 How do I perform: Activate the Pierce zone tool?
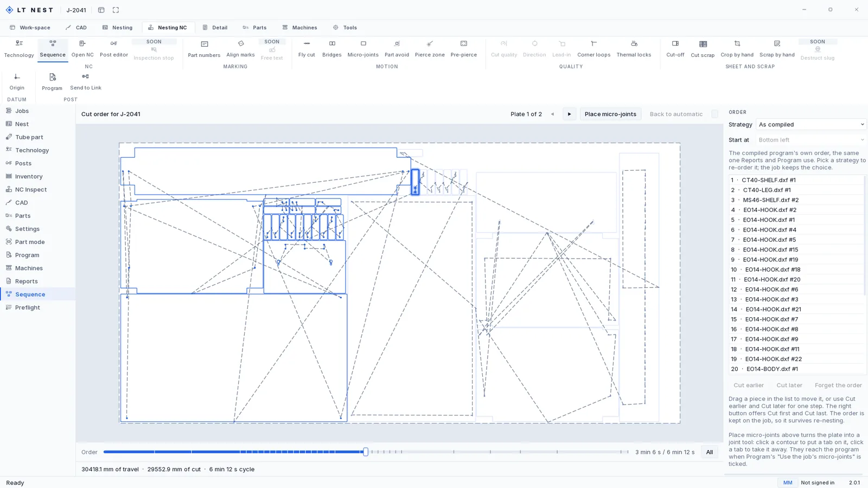coord(430,49)
